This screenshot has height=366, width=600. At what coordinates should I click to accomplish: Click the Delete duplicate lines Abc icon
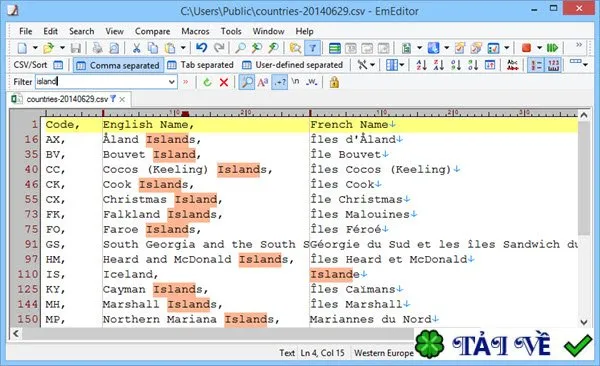pos(513,65)
